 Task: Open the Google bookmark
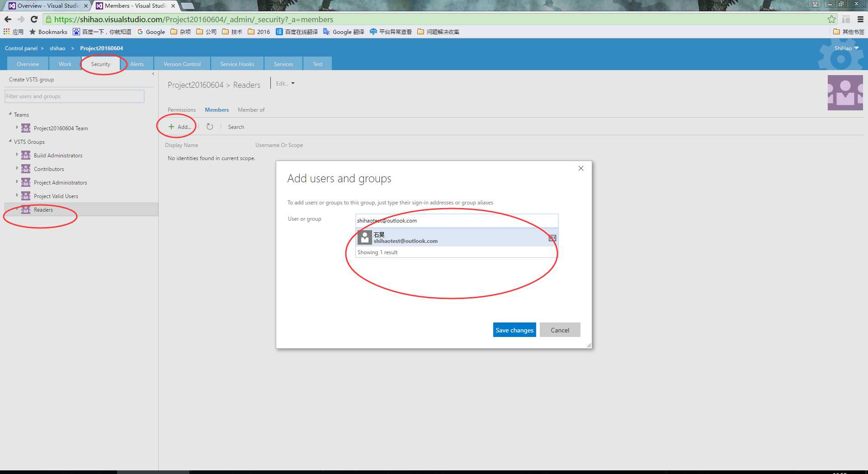151,32
